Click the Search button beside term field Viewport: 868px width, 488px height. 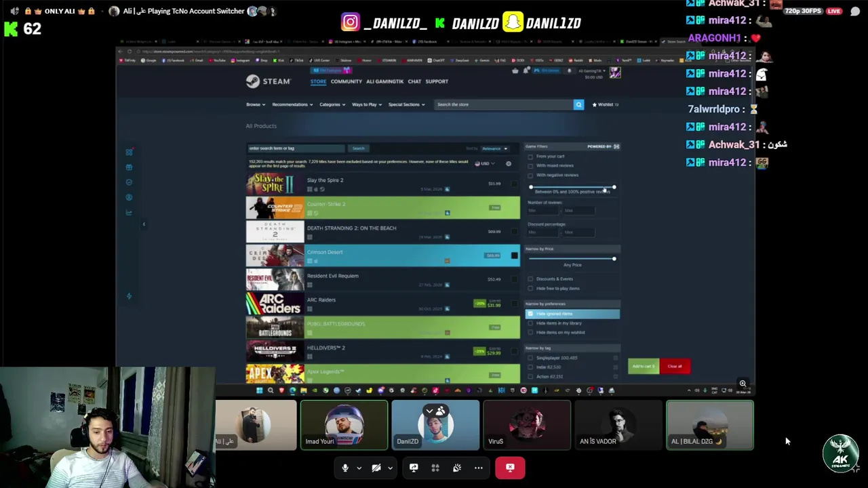pos(358,148)
